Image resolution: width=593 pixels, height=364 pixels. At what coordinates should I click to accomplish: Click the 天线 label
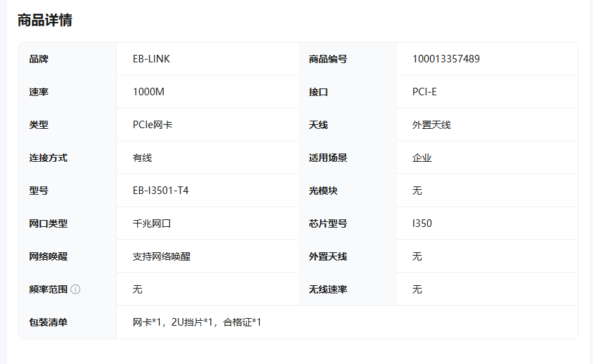(x=318, y=125)
